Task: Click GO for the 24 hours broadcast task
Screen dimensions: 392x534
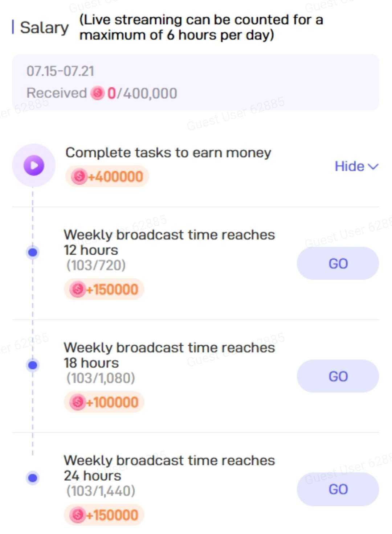Action: click(x=338, y=489)
